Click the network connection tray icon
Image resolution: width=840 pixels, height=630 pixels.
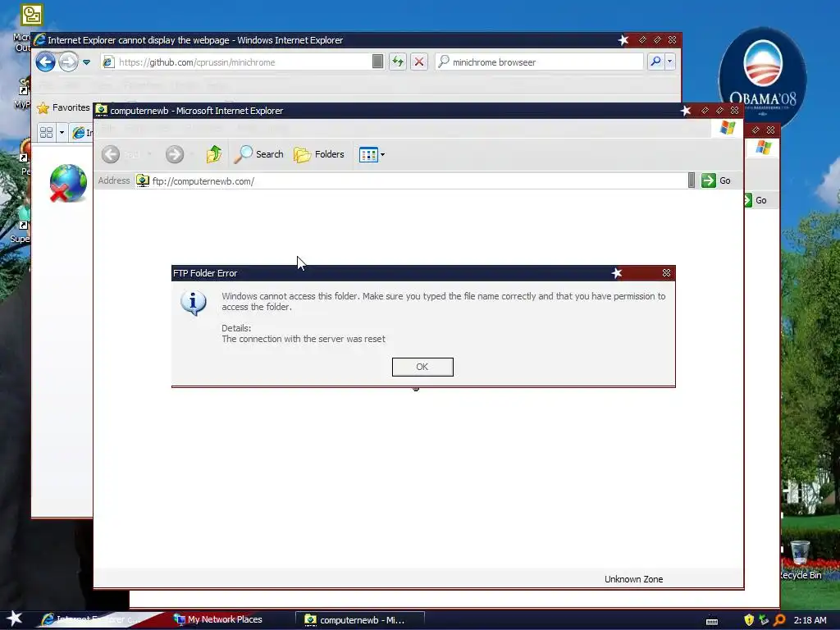click(764, 620)
